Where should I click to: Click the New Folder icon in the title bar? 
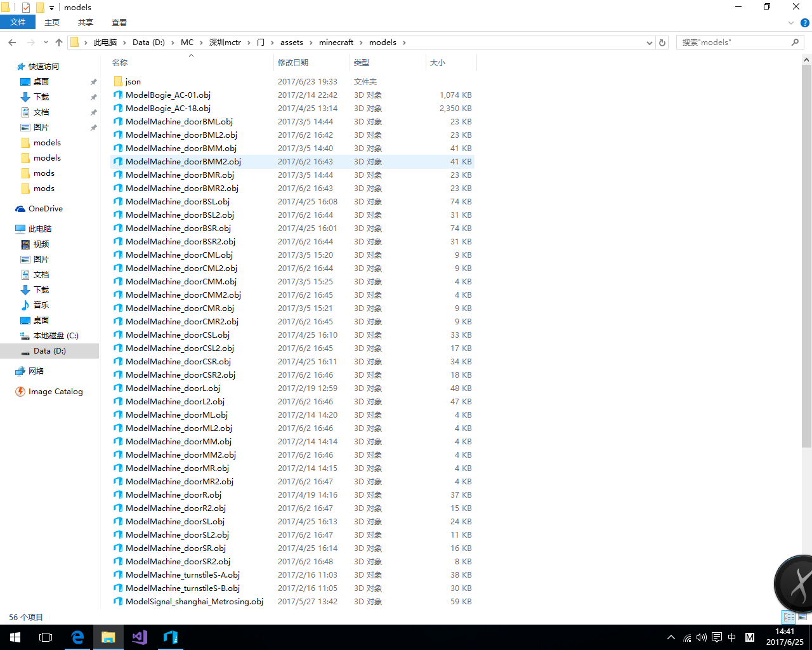point(40,7)
